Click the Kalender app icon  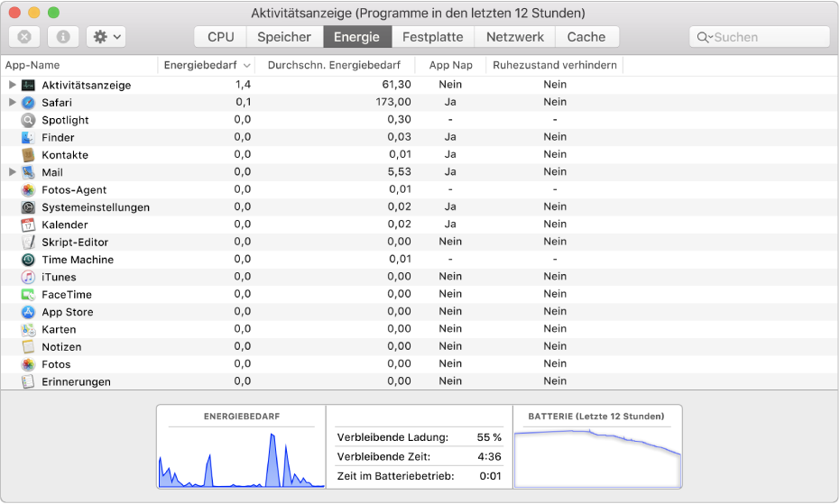(x=28, y=225)
